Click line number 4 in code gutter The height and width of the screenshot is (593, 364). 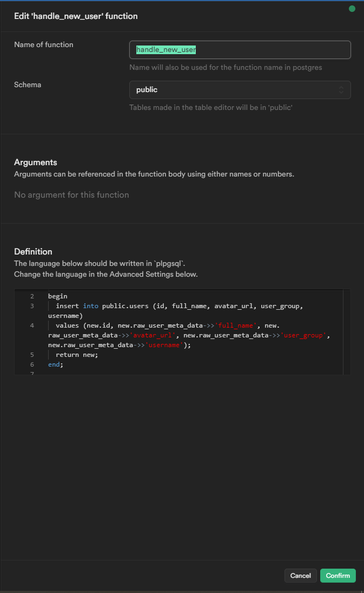[x=32, y=325]
